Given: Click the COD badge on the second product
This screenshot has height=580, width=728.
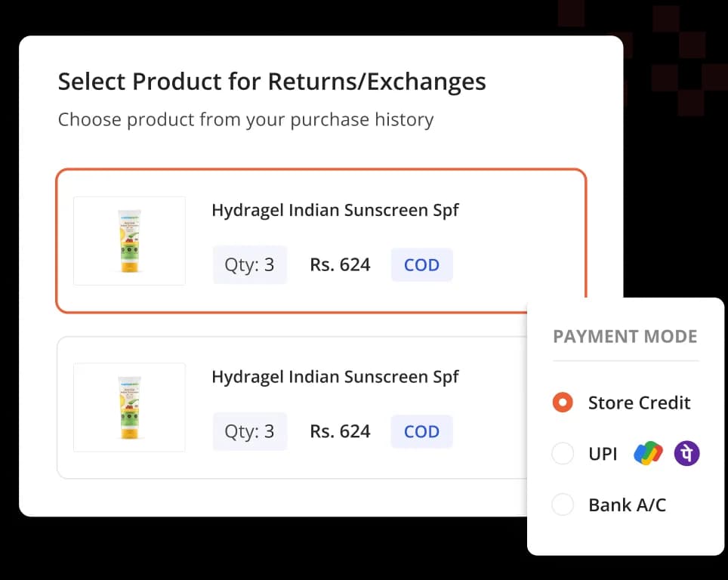Looking at the screenshot, I should (421, 431).
